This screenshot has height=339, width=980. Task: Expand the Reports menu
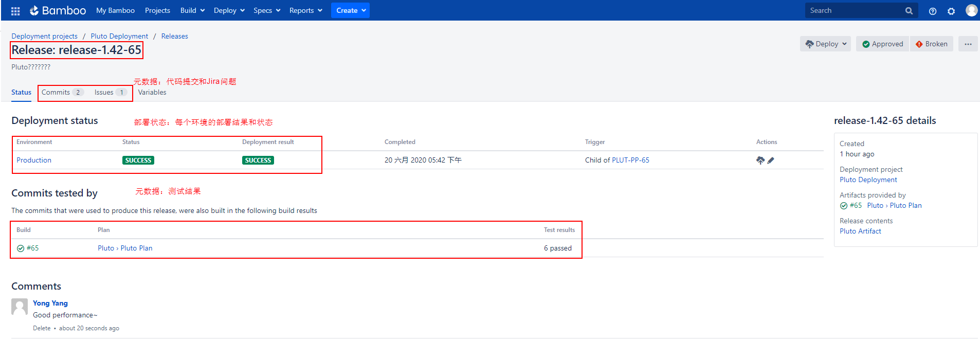[305, 11]
